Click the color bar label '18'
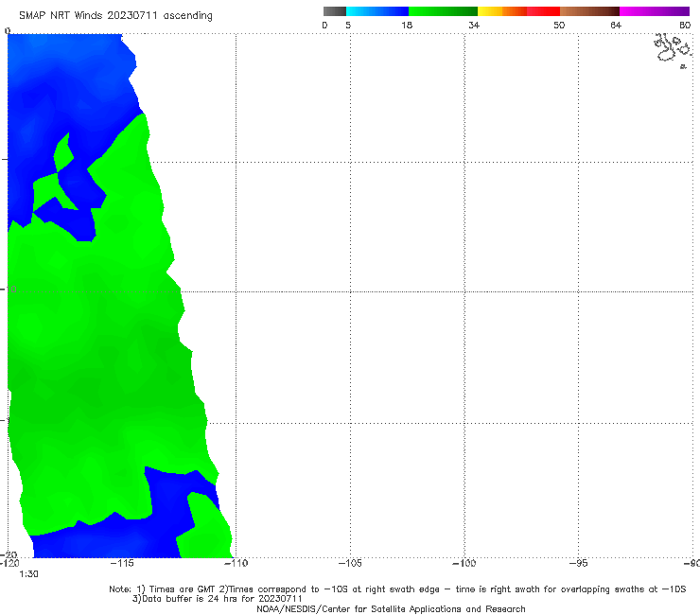The image size is (700, 615). tap(407, 25)
